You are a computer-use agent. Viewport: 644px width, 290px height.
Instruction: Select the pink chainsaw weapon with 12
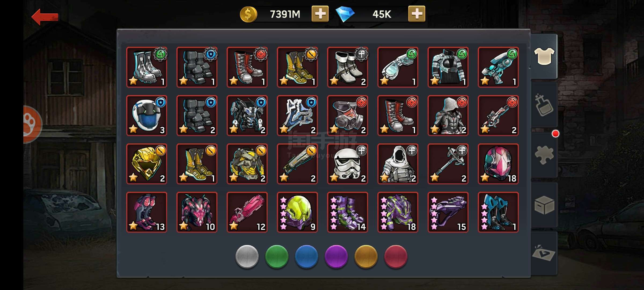click(247, 212)
